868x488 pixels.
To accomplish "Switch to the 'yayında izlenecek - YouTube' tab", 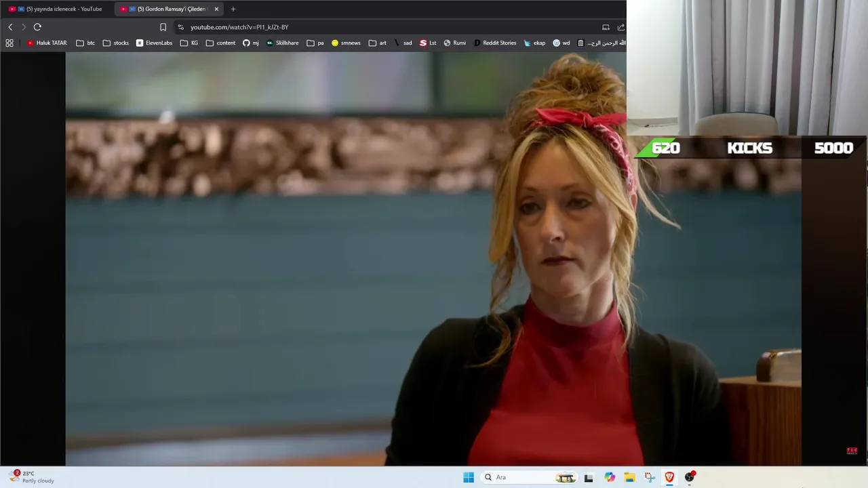I will 56,9.
